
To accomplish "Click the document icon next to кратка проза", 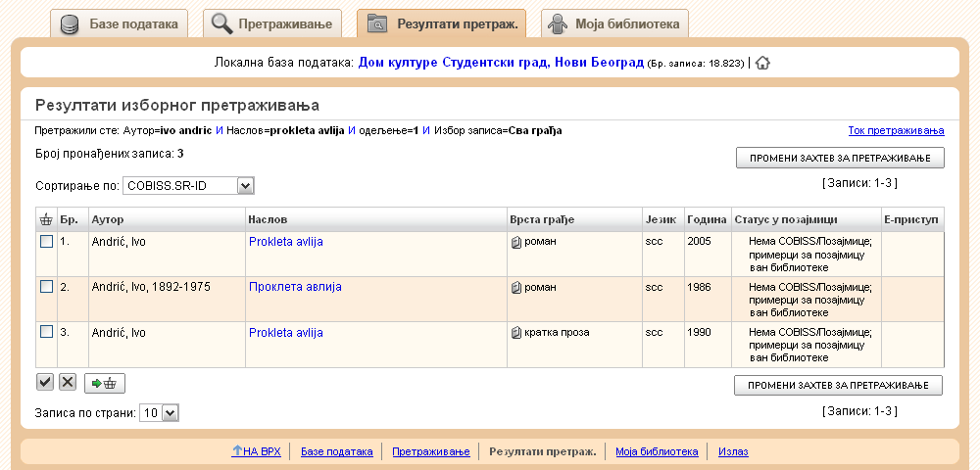I will [x=516, y=333].
